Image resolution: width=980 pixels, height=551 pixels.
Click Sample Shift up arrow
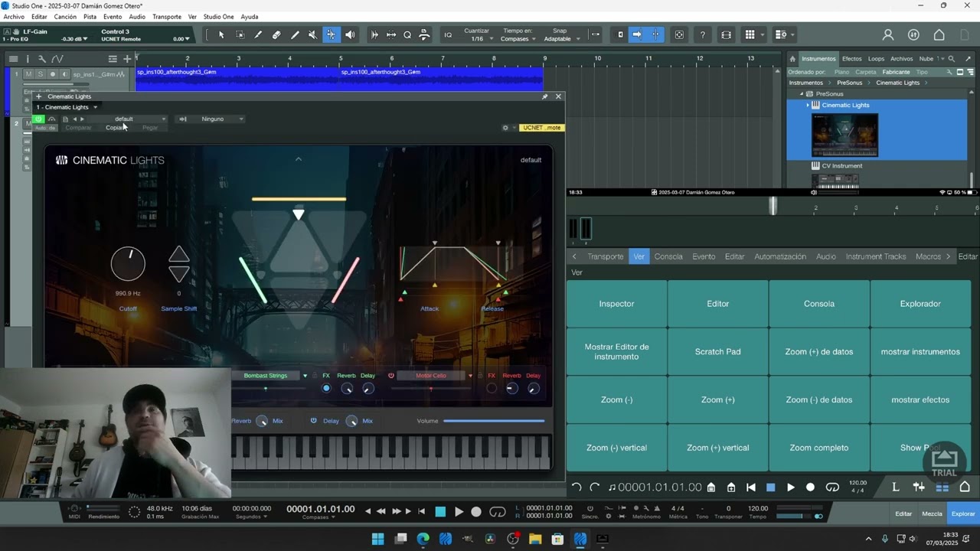179,255
